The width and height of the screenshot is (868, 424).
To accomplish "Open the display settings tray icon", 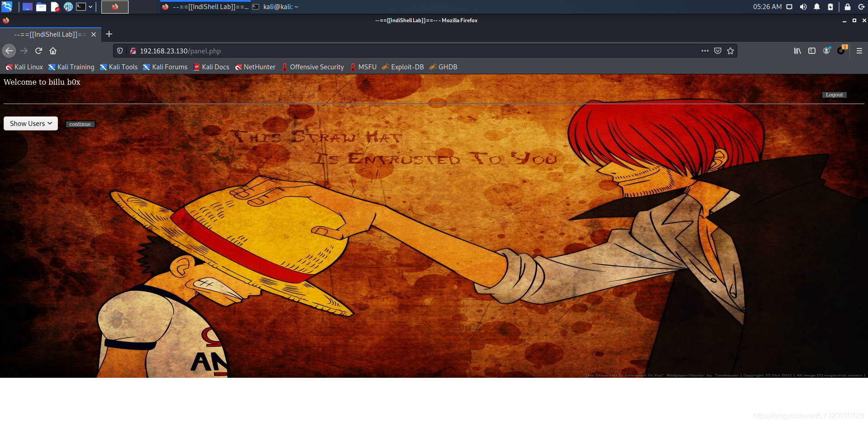I will tap(789, 7).
